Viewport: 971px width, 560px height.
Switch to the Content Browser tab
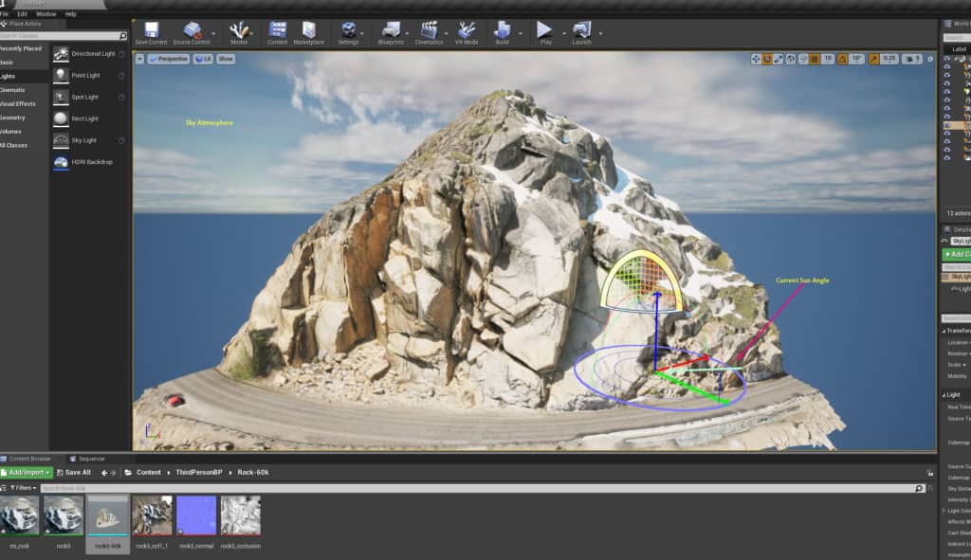(x=26, y=459)
